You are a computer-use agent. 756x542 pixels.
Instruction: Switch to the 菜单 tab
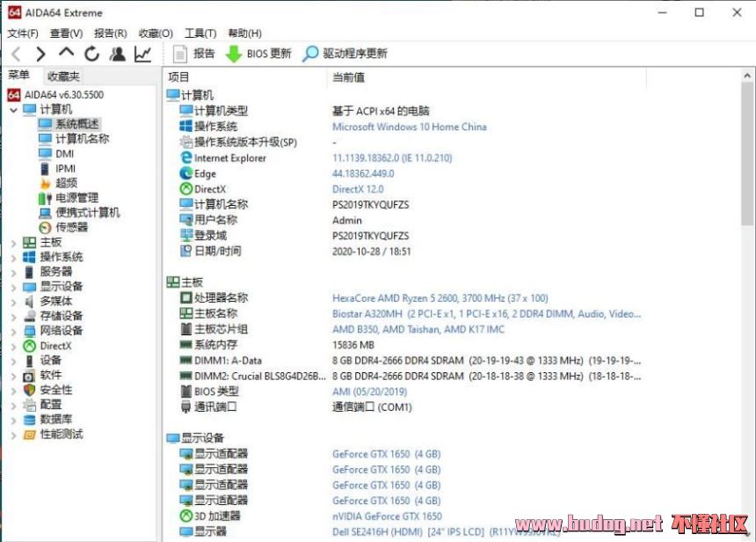pyautogui.click(x=18, y=76)
